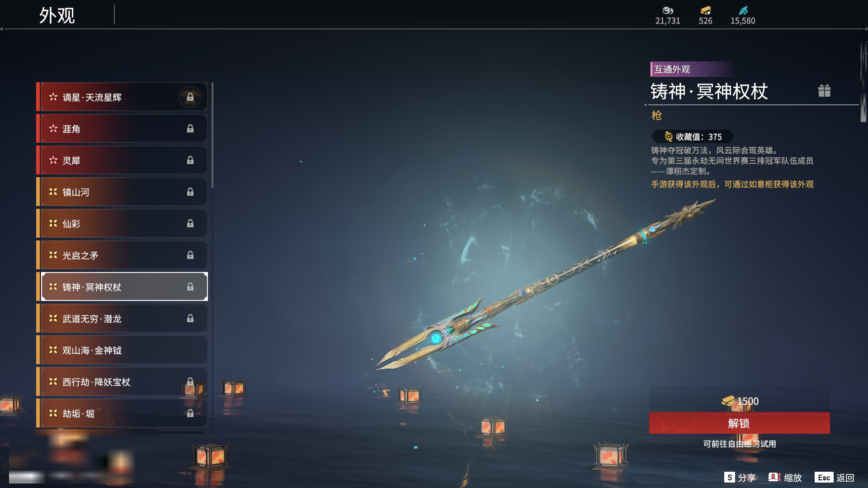
Task: Click lock icon on 谪星·天流星辉 skin
Action: 190,97
